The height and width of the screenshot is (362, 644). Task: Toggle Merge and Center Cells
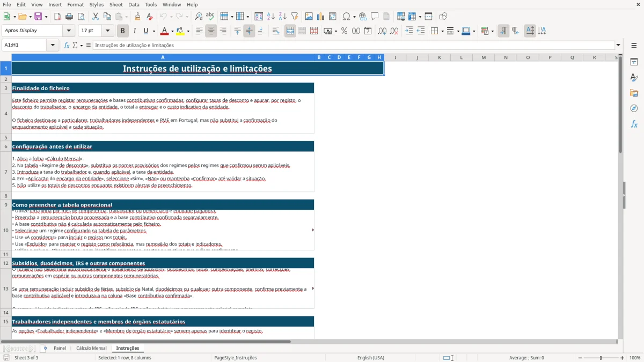(x=290, y=31)
